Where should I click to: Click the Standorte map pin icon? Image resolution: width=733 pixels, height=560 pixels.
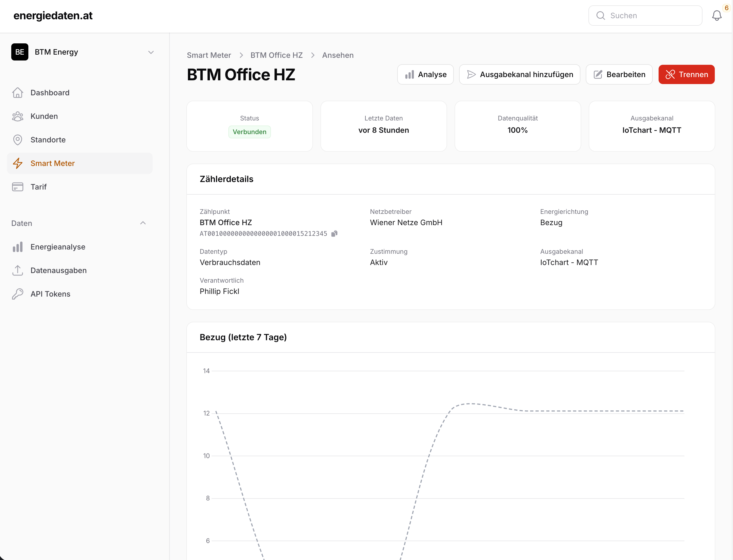[x=17, y=140]
